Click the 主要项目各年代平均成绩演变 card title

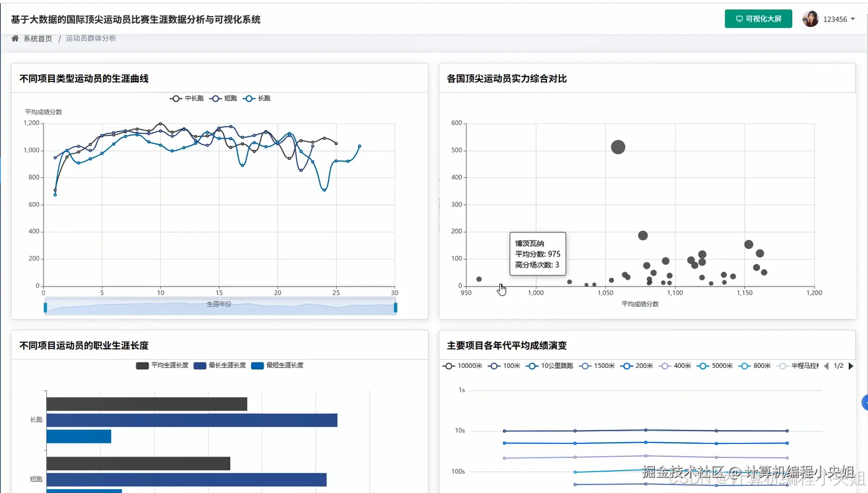(506, 346)
